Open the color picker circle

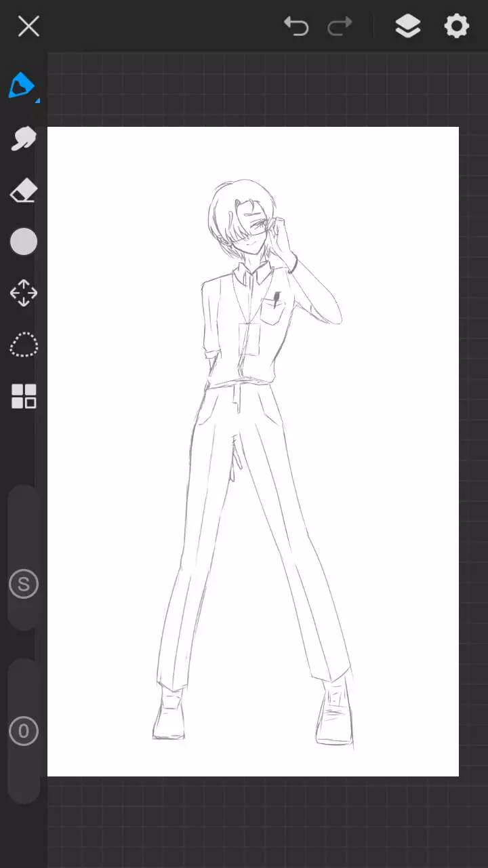click(24, 241)
